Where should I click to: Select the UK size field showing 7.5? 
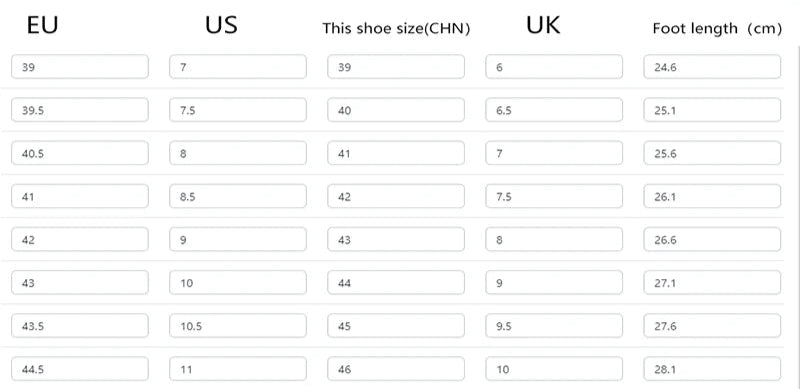(554, 196)
